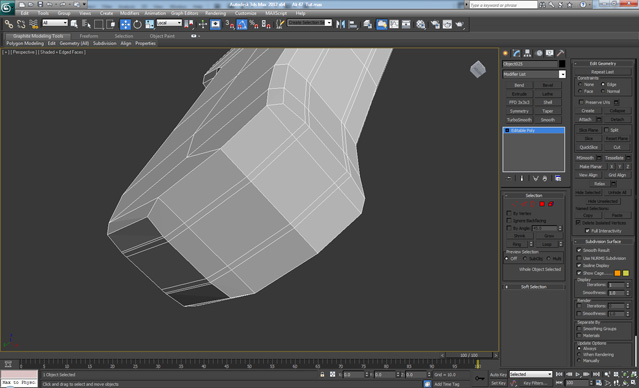This screenshot has height=388, width=639.
Task: Open reference coordinate system Local dropdown
Action: click(169, 23)
